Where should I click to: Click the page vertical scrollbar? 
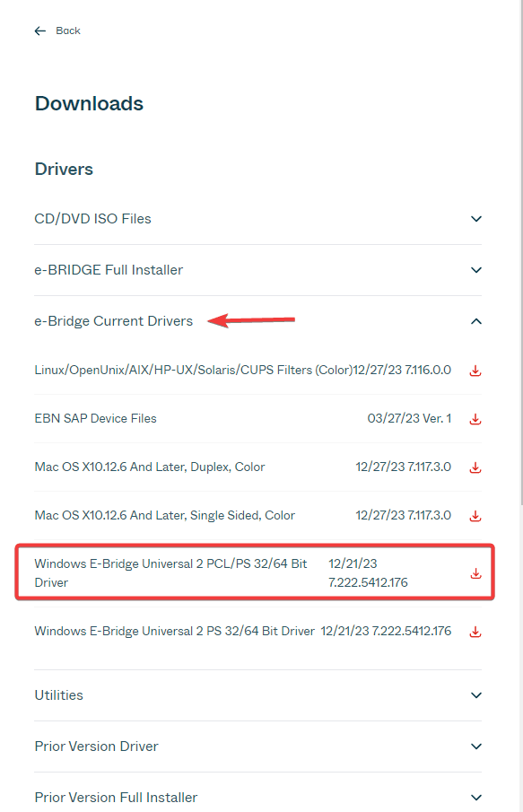pos(520,252)
